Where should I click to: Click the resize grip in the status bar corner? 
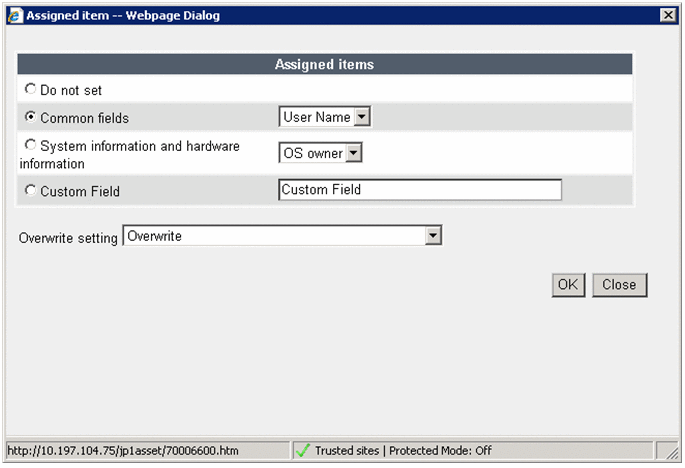(x=670, y=453)
